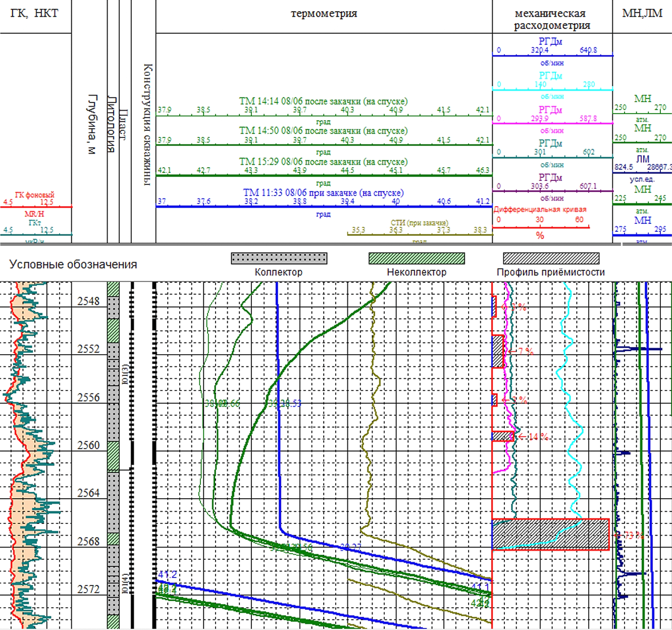Select the 'Ю1(3)' formation label
Image resolution: width=672 pixels, height=630 pixels.
click(125, 375)
